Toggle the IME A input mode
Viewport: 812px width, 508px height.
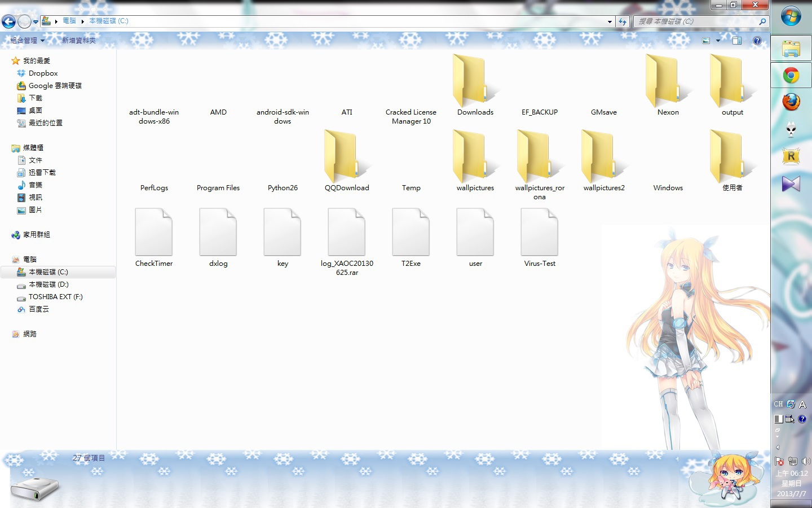tap(802, 404)
